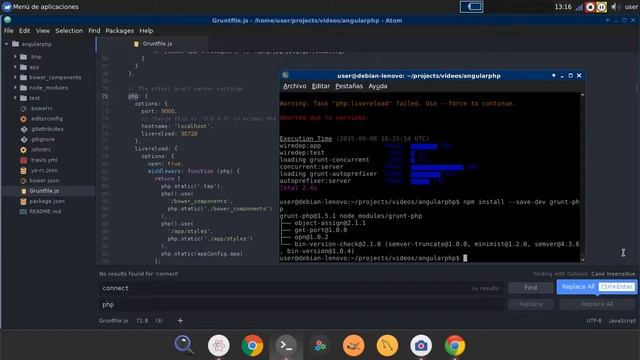Expand the bower_components folder
This screenshot has width=640, height=360.
[15, 77]
